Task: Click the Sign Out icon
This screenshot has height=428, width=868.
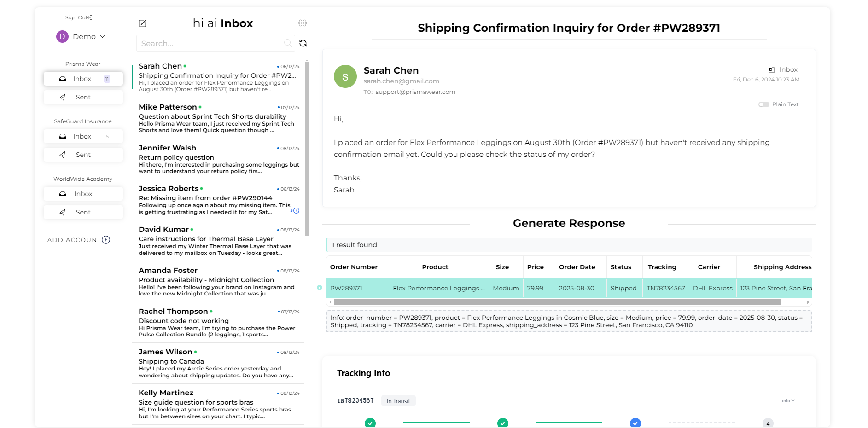Action: coord(90,17)
